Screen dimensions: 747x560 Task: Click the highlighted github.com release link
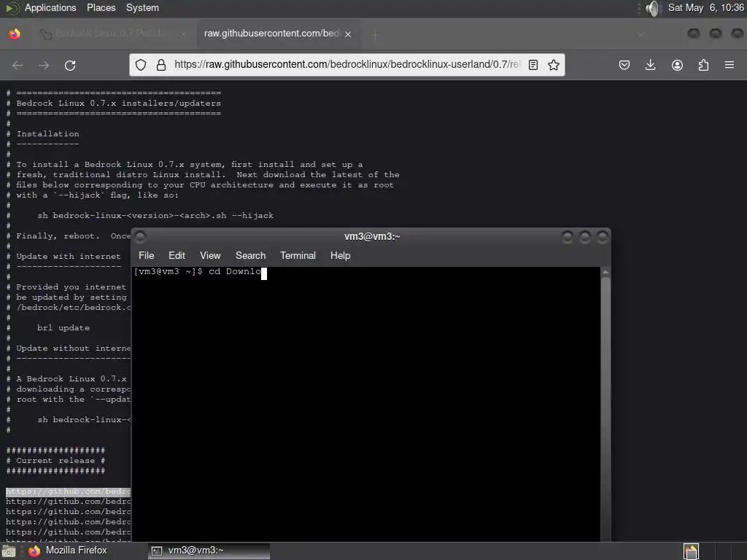tap(68, 491)
